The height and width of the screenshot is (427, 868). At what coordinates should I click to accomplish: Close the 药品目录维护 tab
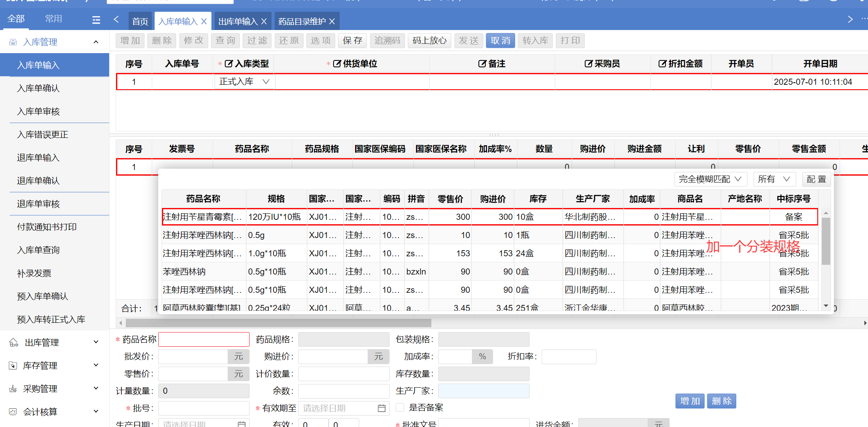pos(332,21)
